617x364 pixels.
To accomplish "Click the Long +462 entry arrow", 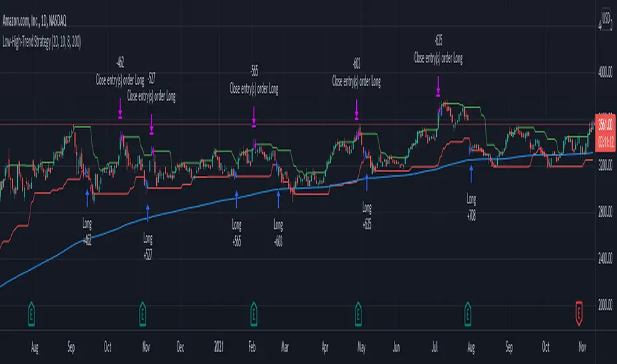I will (87, 198).
